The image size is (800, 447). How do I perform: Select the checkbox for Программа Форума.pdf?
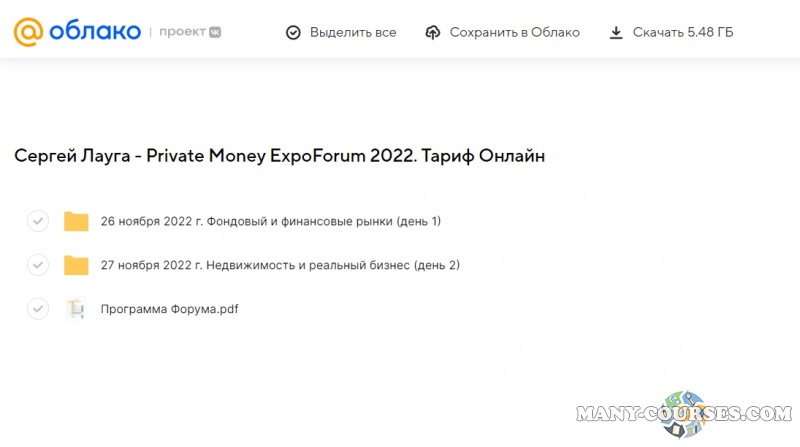[x=38, y=309]
